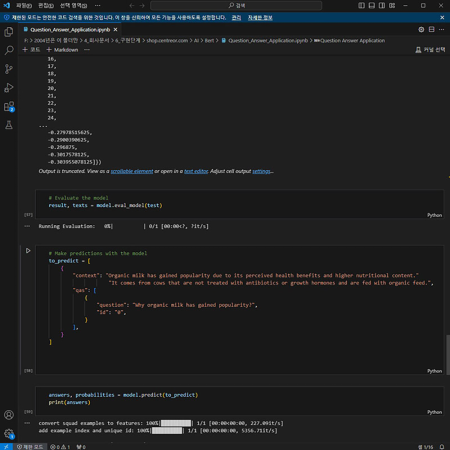Screen dimensions: 450x450
Task: Open Run and Debug view
Action: pos(9,88)
